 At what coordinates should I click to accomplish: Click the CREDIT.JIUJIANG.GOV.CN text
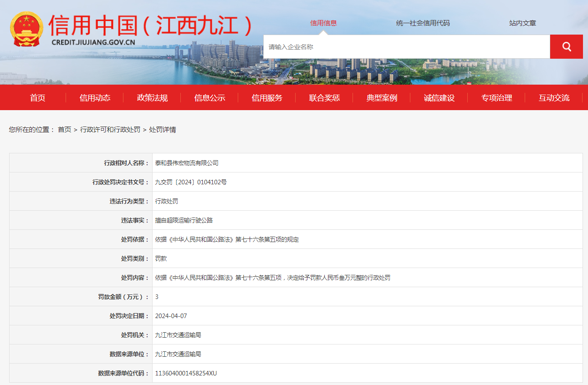pyautogui.click(x=93, y=42)
